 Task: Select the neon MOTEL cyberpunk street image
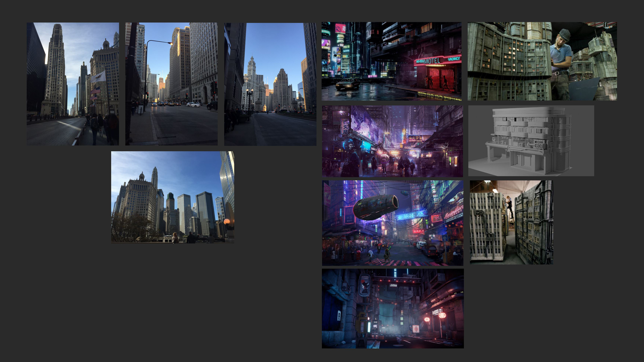(392, 61)
